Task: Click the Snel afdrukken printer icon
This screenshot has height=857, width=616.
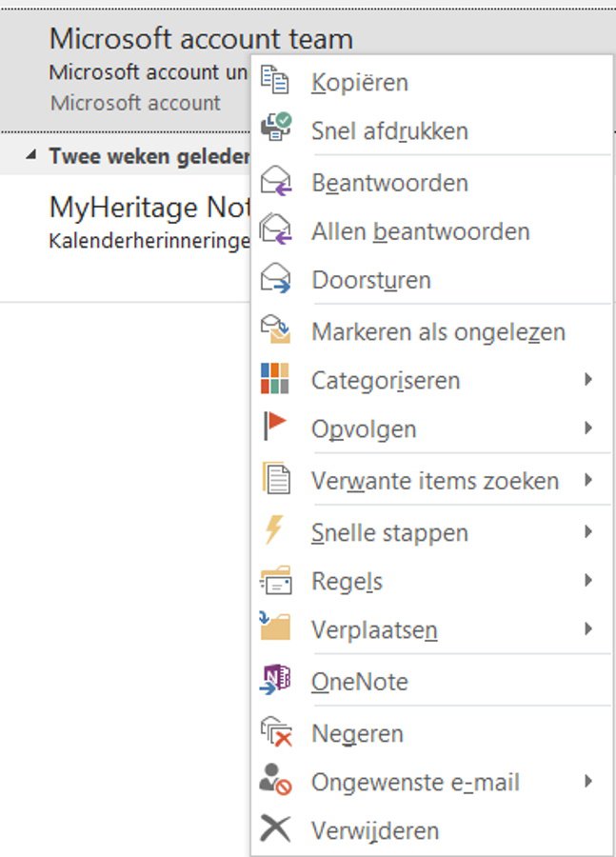Action: (275, 128)
